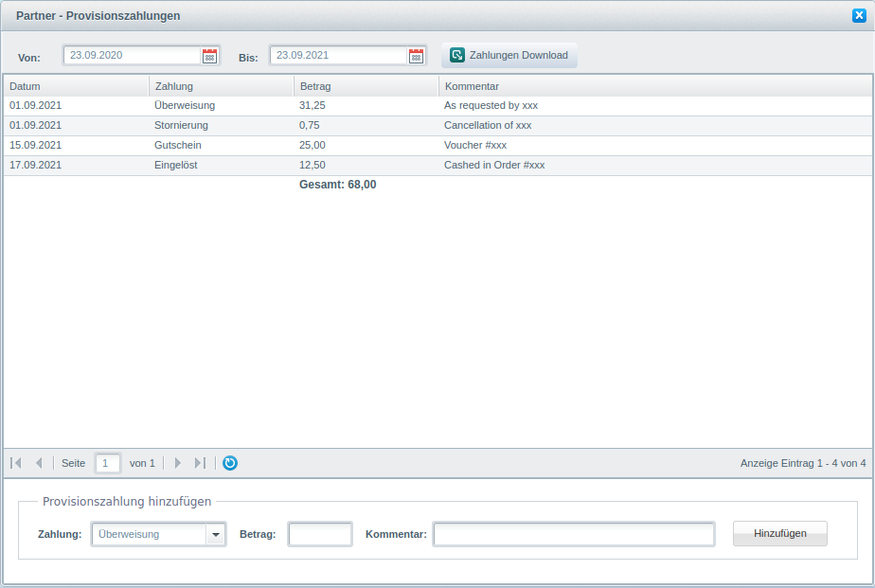Focus the Betrag amount input field
Image resolution: width=875 pixels, height=588 pixels.
click(x=320, y=534)
